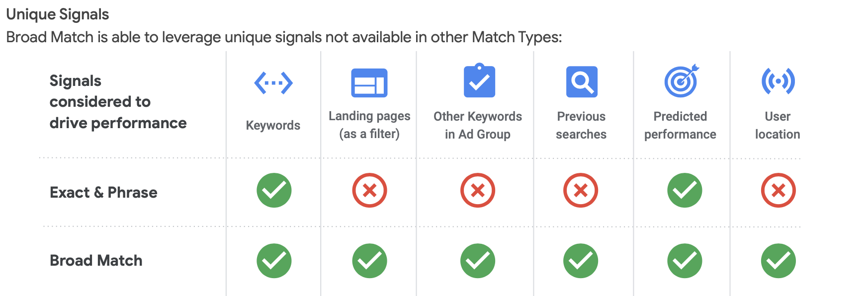Click the Broad Match row label
The height and width of the screenshot is (296, 868).
click(96, 261)
